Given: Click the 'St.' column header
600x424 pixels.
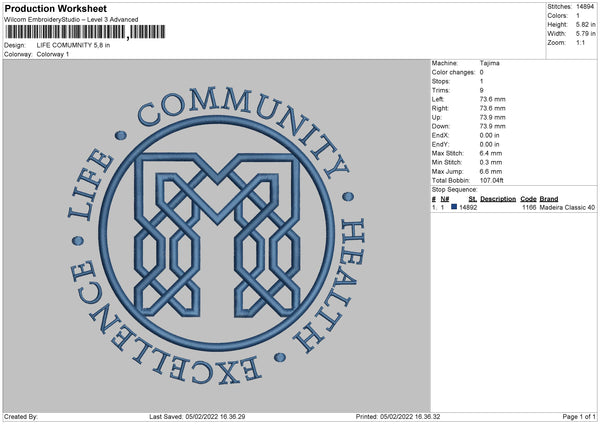Looking at the screenshot, I should (473, 199).
